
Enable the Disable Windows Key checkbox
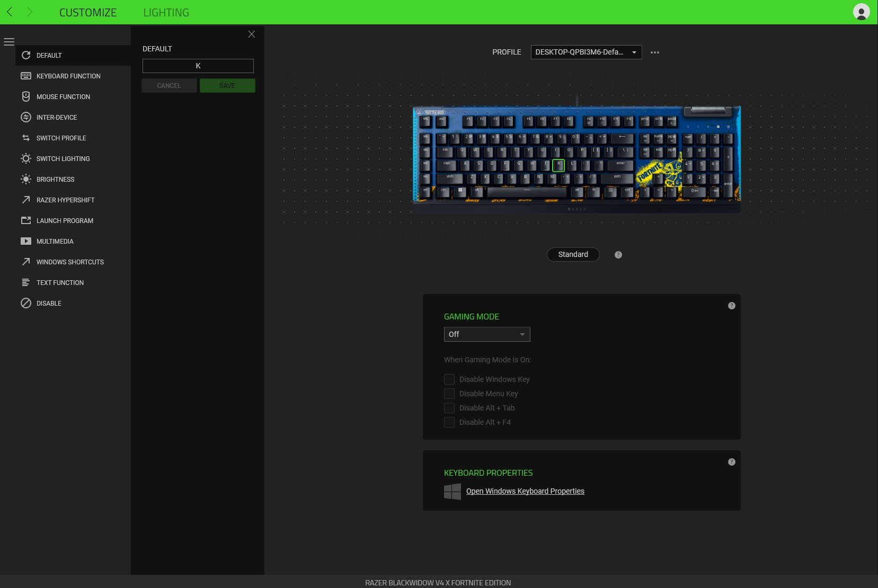click(449, 379)
